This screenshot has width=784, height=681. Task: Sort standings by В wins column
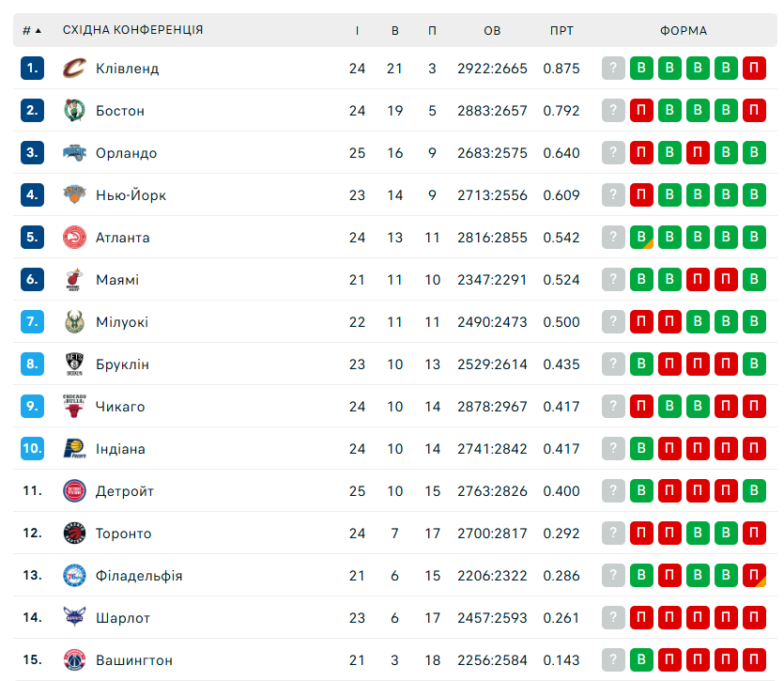[x=395, y=30]
